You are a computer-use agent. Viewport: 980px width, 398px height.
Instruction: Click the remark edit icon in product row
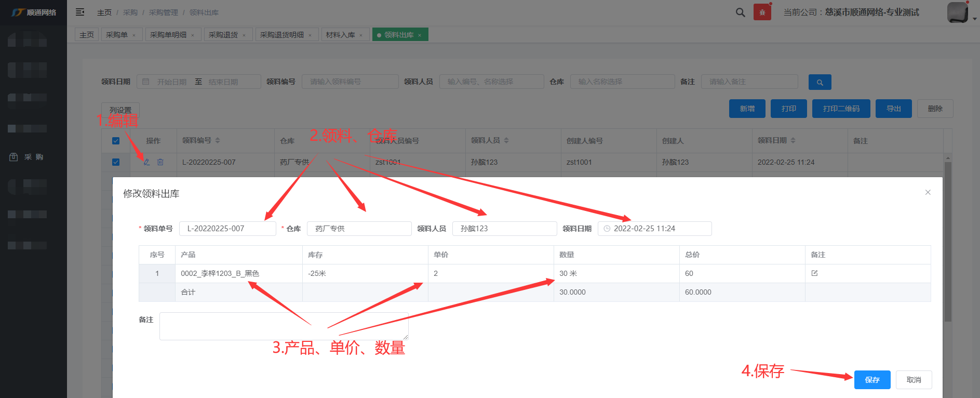pyautogui.click(x=814, y=273)
